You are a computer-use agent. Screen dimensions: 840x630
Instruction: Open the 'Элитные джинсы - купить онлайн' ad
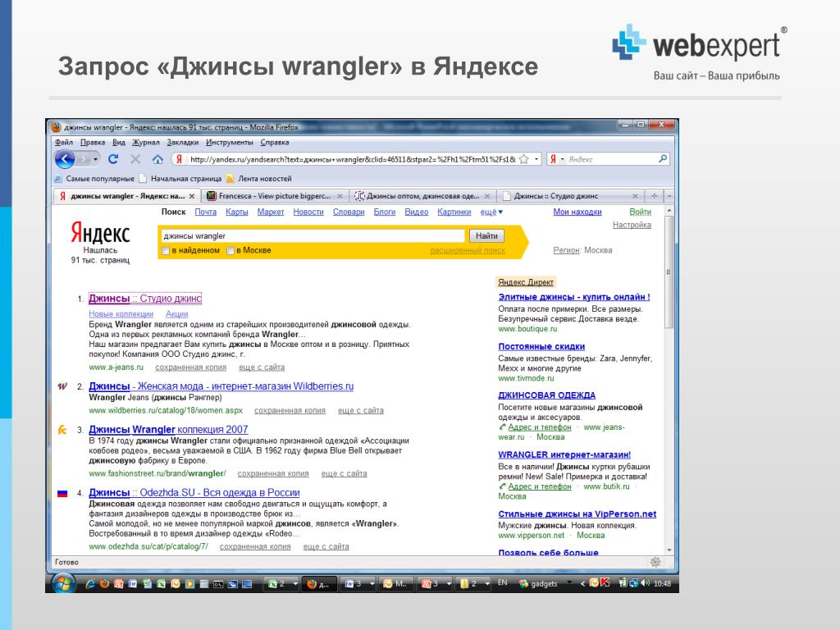coord(573,297)
